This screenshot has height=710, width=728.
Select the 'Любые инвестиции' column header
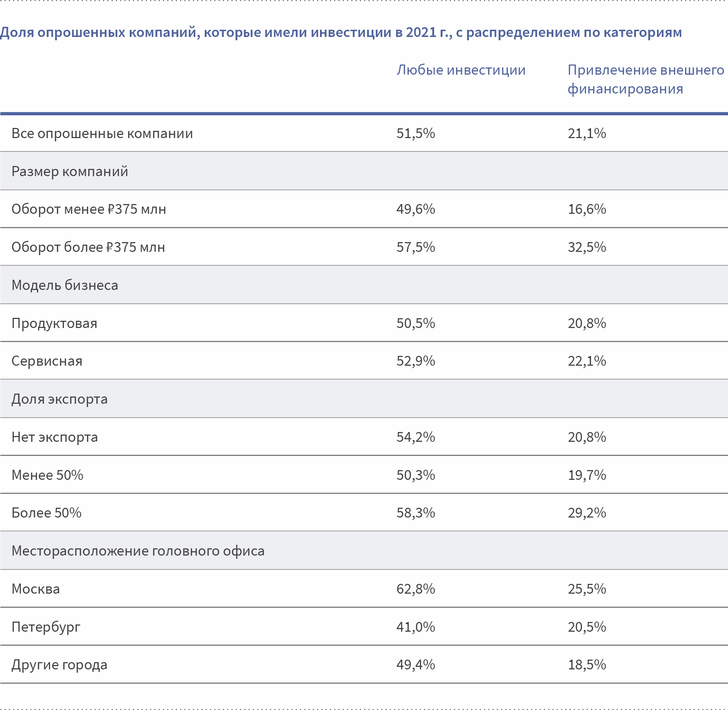(461, 70)
